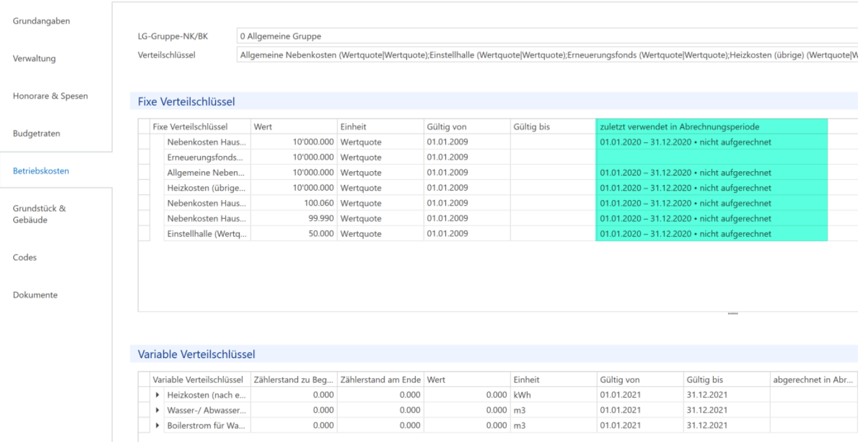Select the 'Wasser-/ Abwasser...' name cell
868x442 pixels.
206,410
